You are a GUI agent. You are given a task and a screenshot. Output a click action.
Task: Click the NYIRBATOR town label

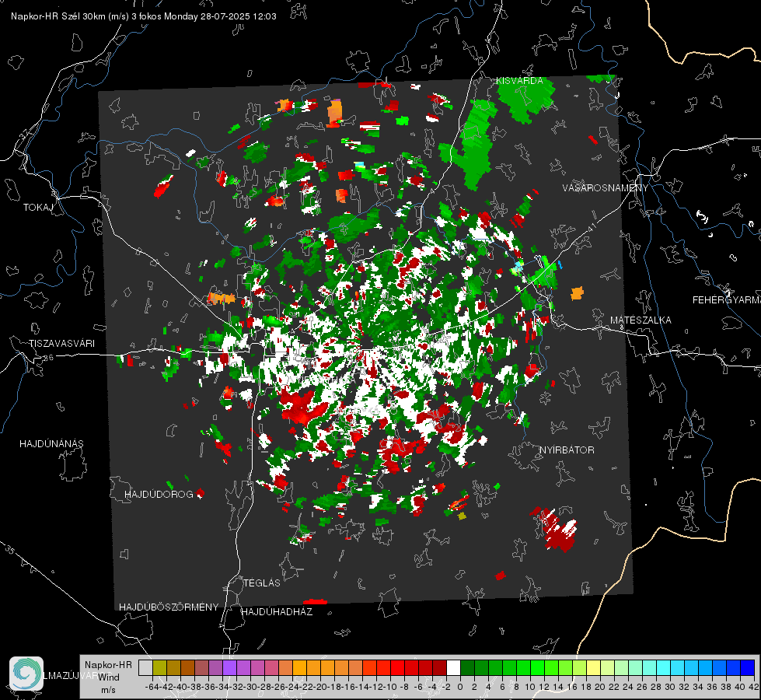pyautogui.click(x=567, y=450)
